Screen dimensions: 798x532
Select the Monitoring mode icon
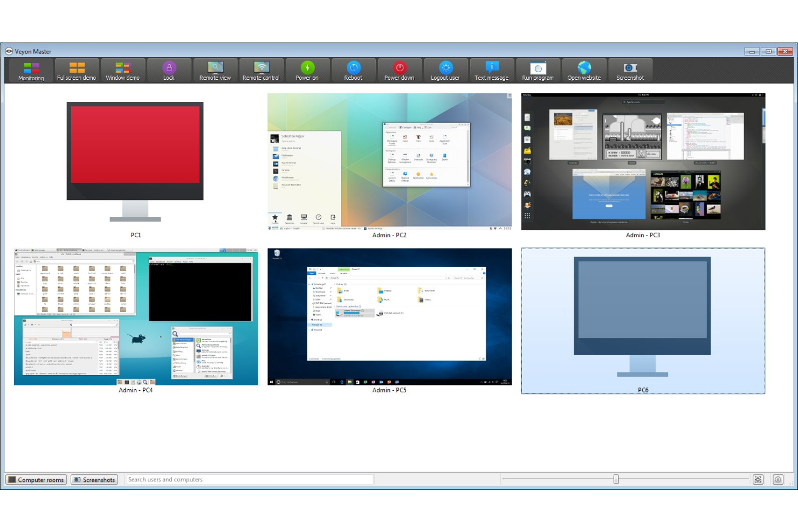(x=30, y=70)
